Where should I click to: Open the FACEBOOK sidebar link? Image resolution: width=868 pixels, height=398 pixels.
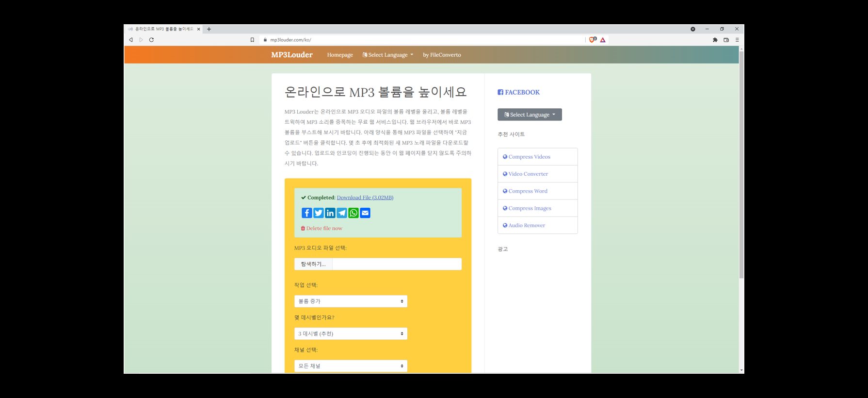518,92
